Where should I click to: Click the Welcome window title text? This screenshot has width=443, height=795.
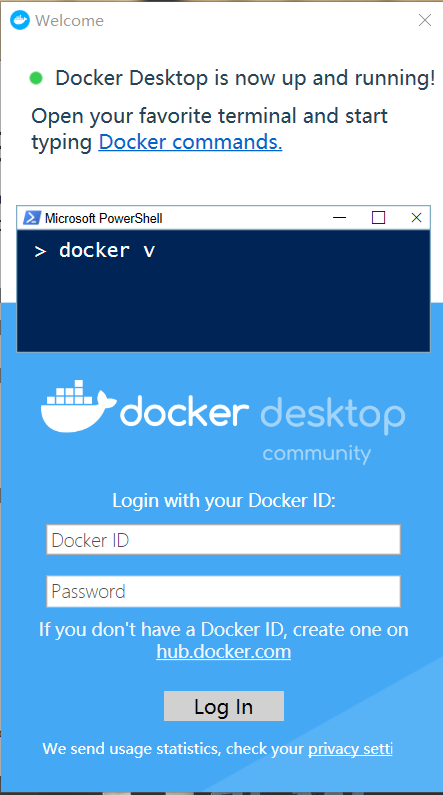coord(69,21)
